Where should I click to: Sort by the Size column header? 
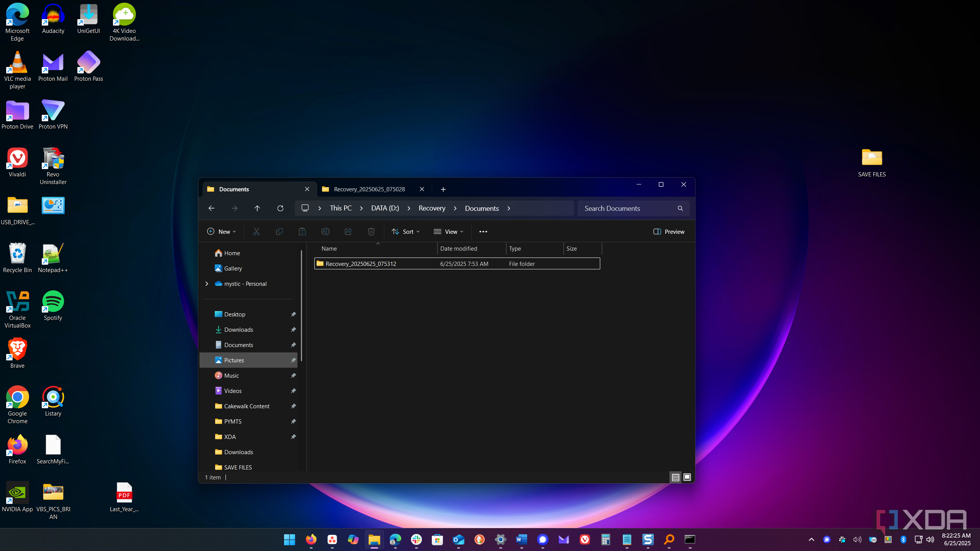(582, 248)
